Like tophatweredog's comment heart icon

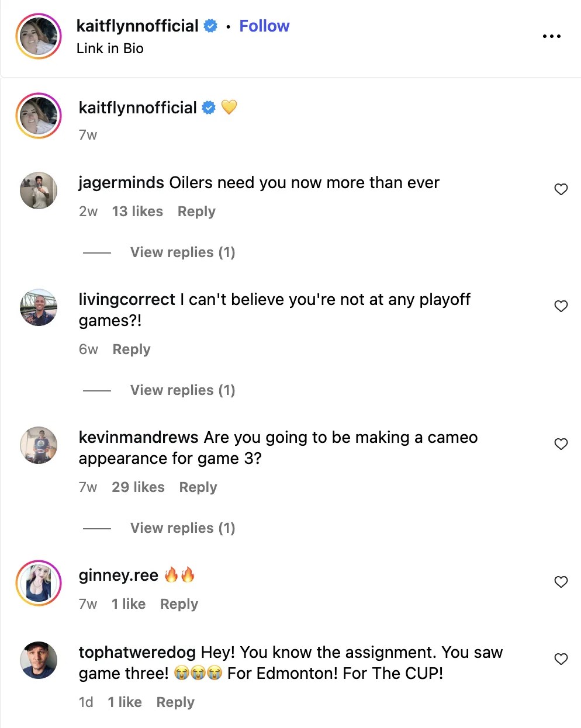click(x=561, y=659)
